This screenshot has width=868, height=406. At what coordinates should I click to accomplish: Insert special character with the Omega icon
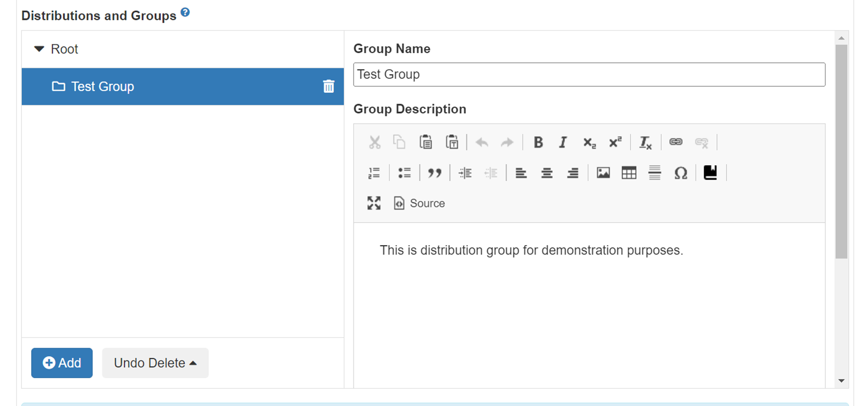680,173
